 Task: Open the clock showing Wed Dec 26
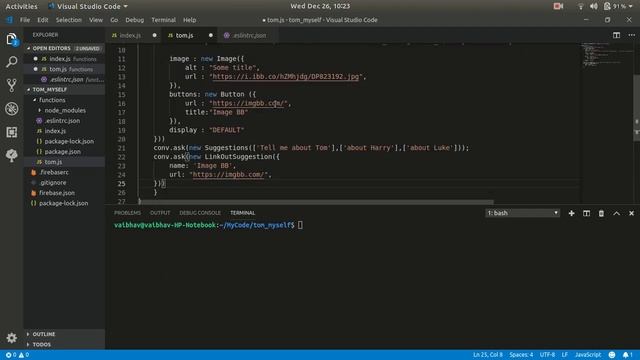(320, 6)
